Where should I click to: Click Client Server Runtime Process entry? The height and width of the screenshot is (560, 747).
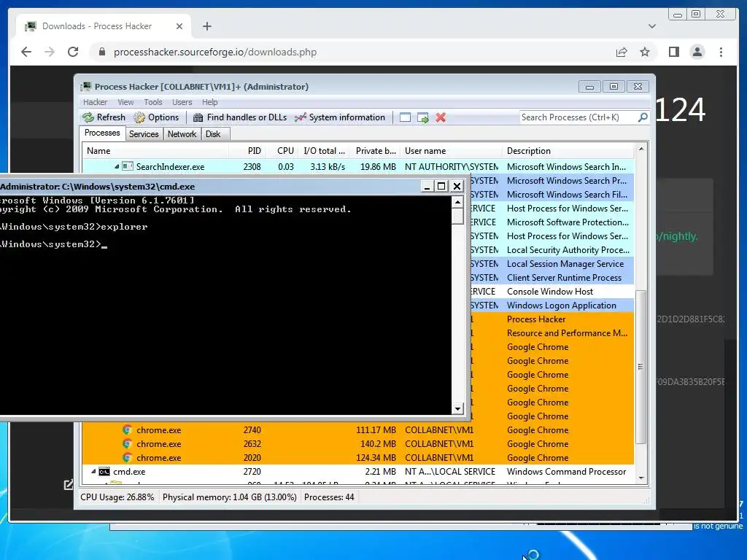pyautogui.click(x=564, y=278)
